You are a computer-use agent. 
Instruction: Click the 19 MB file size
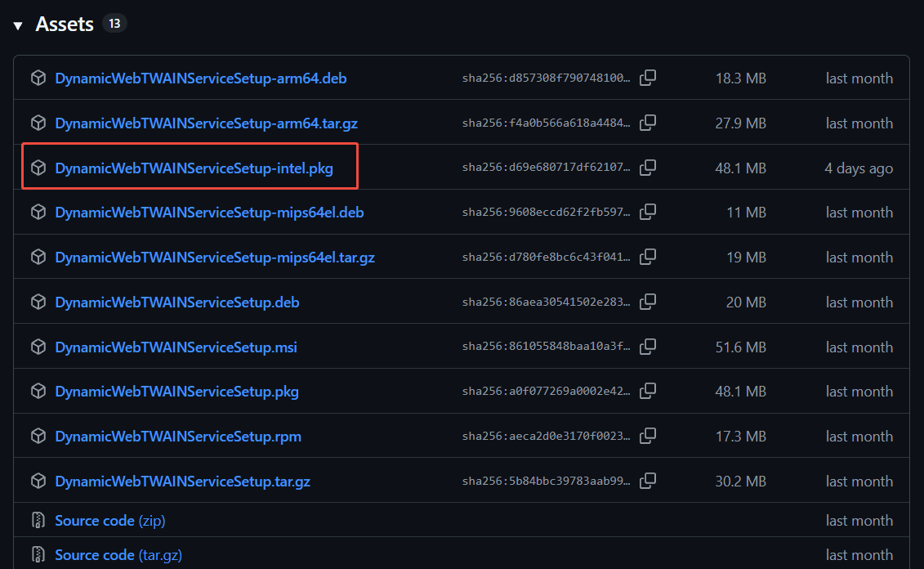[746, 258]
